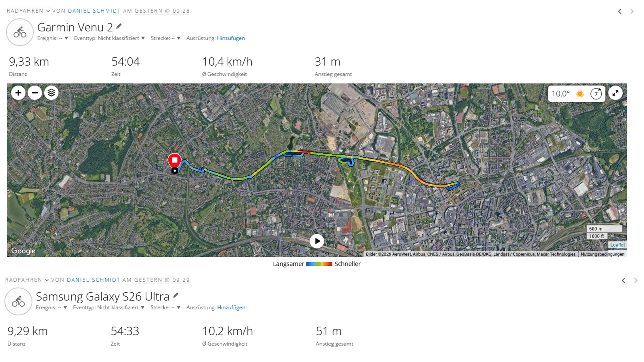This screenshot has width=644, height=362.
Task: Play the route animation on the map
Action: tap(317, 241)
